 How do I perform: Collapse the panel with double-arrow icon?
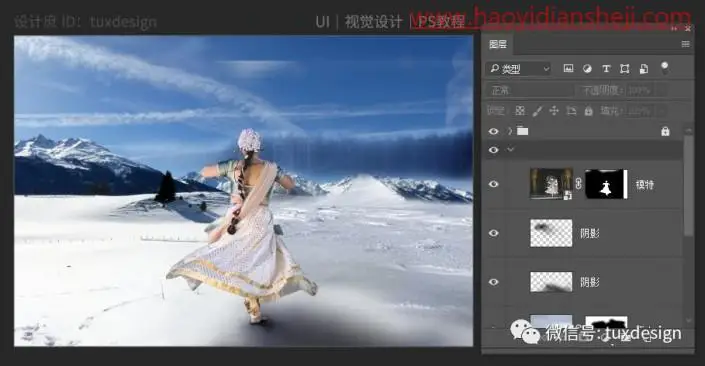coord(674,29)
